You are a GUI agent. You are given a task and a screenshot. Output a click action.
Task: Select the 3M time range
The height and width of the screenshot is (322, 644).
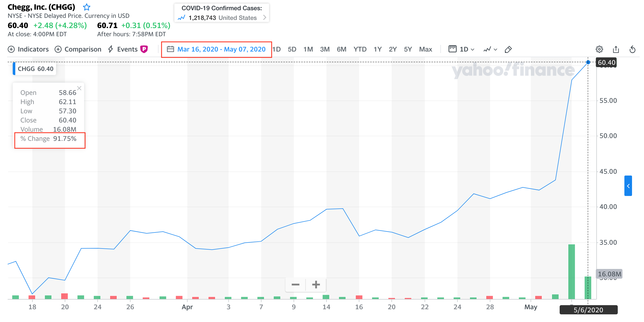[x=325, y=49]
